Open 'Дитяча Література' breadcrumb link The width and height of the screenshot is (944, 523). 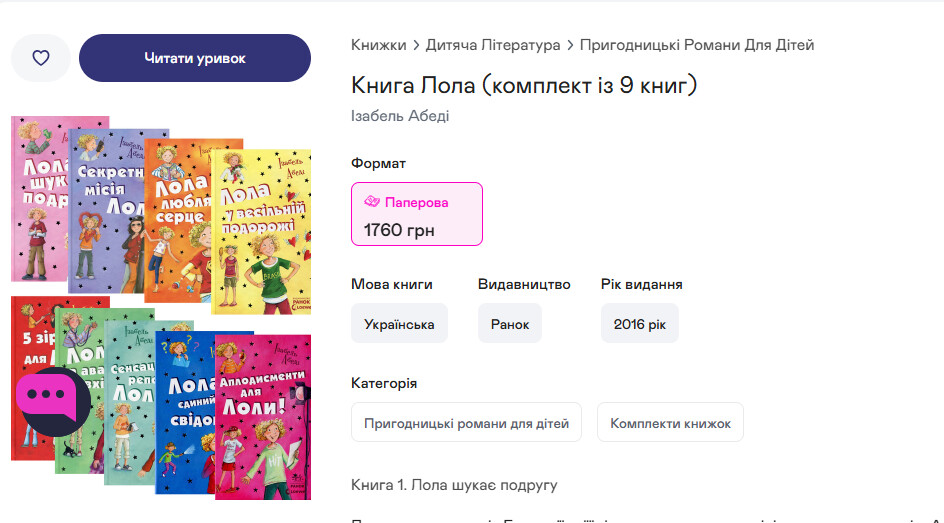click(493, 45)
